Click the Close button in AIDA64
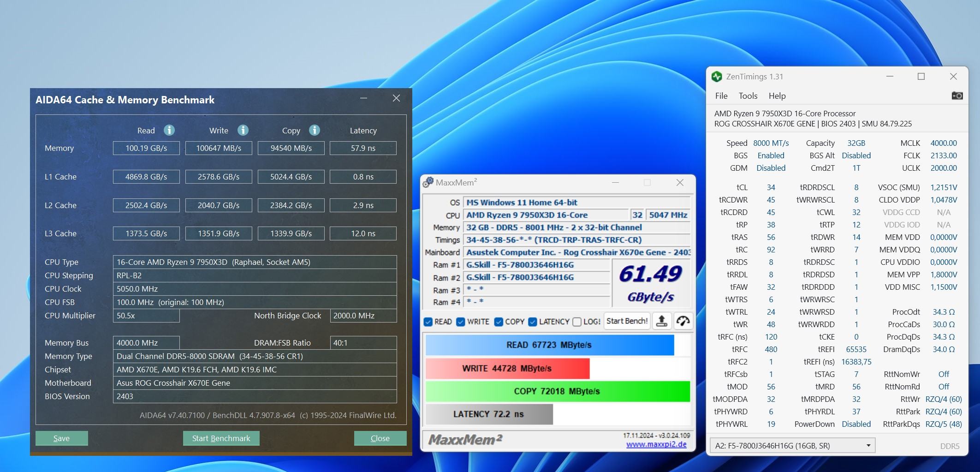The image size is (980, 472). 380,438
